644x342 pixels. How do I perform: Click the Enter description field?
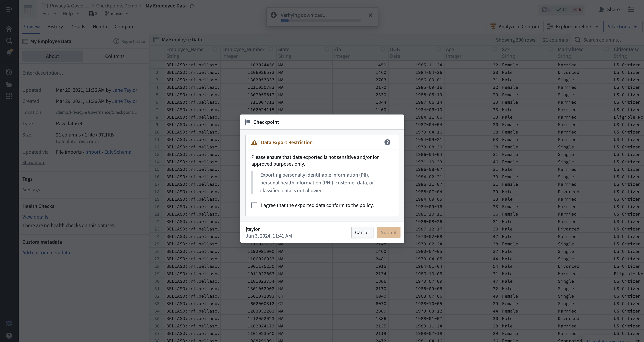tap(84, 73)
